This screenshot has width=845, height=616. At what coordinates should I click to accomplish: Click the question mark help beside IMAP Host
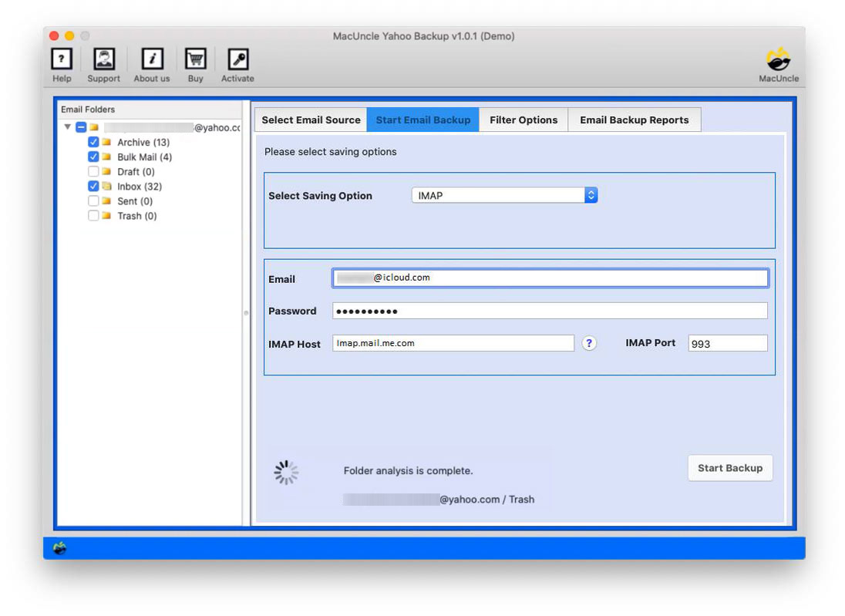[x=590, y=343]
